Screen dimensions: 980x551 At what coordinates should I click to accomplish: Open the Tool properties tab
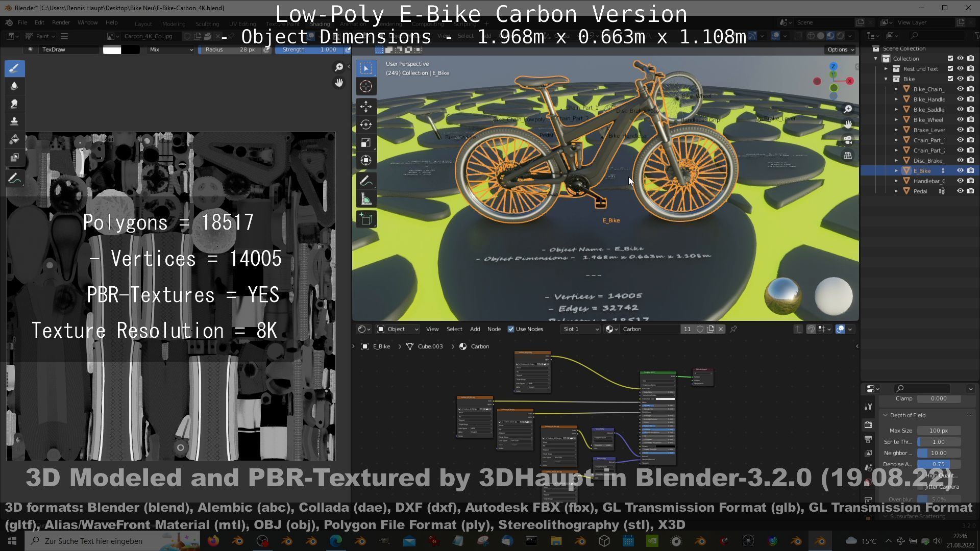coord(868,407)
